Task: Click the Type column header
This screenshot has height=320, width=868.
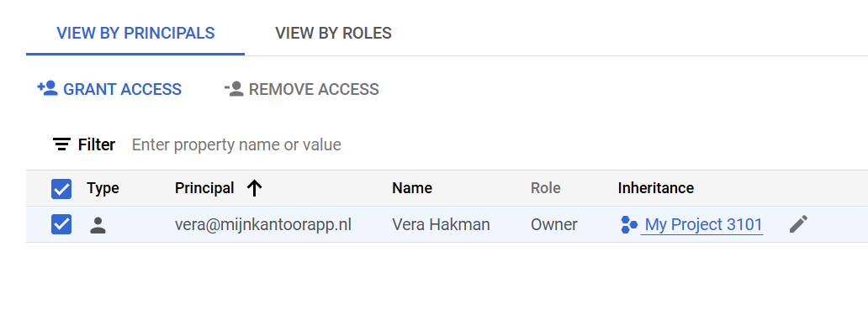Action: pos(103,188)
